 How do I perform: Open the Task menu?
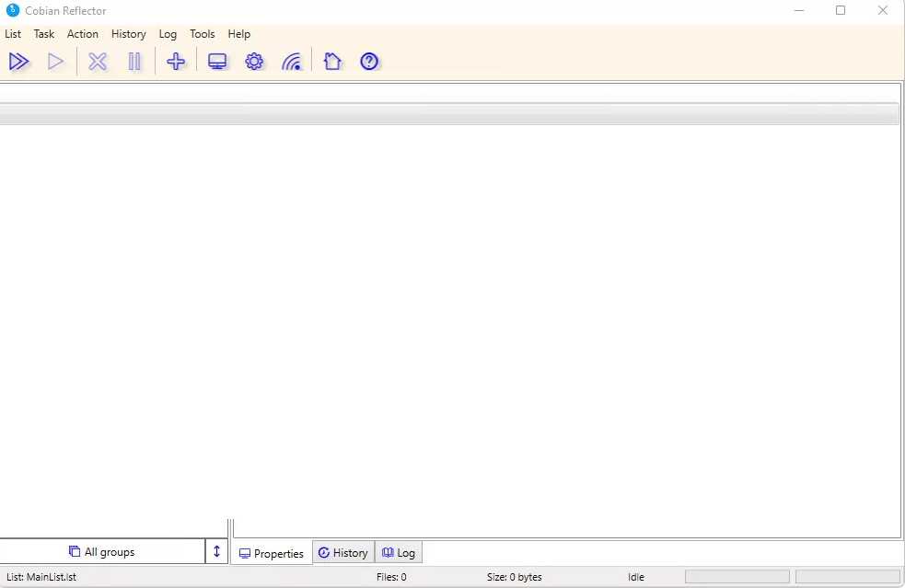pos(44,34)
